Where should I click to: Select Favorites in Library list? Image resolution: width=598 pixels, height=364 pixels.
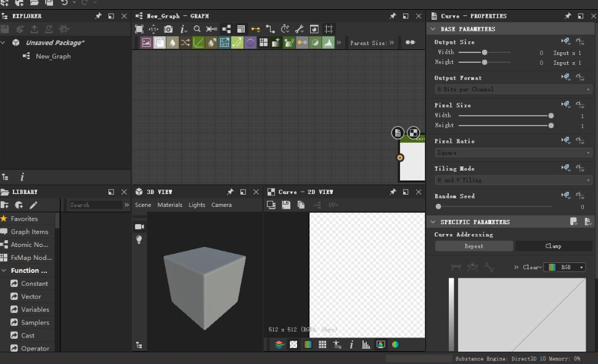click(24, 219)
